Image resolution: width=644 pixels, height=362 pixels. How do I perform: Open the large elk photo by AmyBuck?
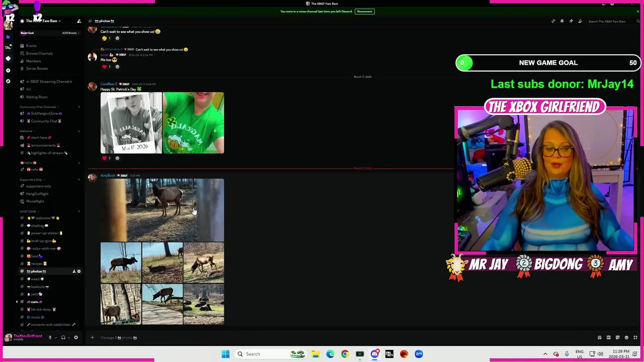162,210
